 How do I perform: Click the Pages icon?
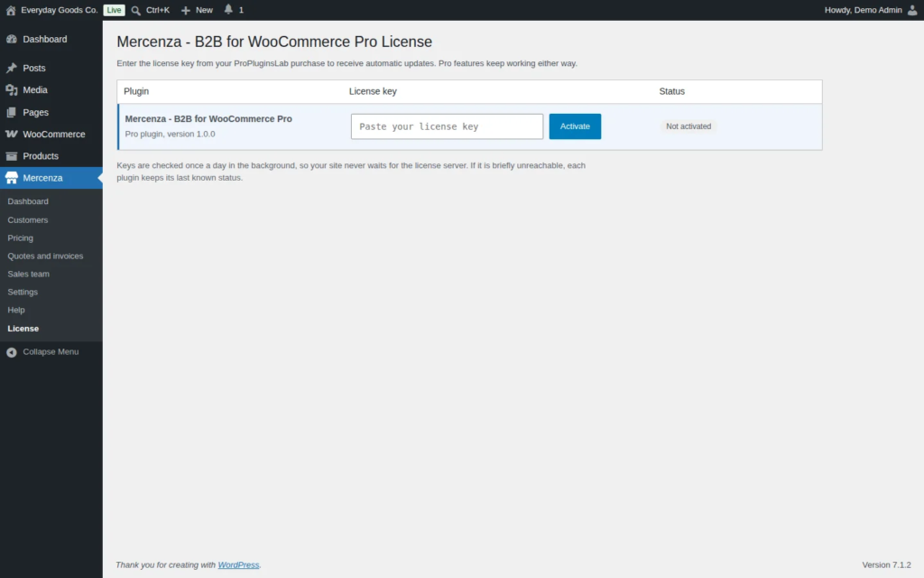[11, 112]
